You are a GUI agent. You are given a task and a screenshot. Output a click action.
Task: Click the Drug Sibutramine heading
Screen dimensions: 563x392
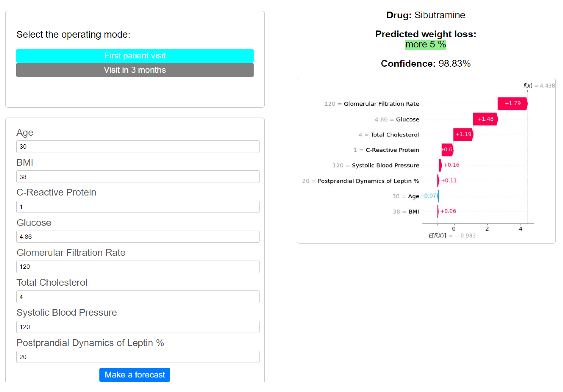click(425, 15)
